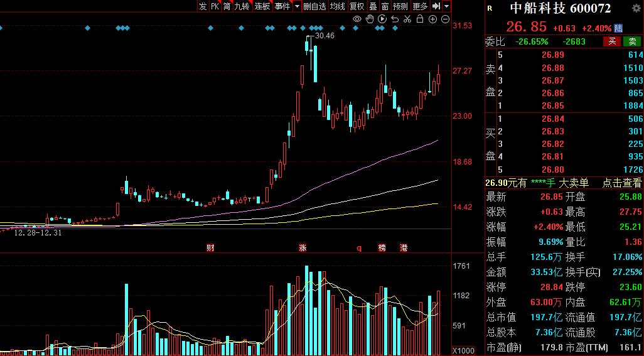Click the latest price 26.85 header value
Image resolution: width=644 pixels, height=356 pixels.
[x=526, y=27]
